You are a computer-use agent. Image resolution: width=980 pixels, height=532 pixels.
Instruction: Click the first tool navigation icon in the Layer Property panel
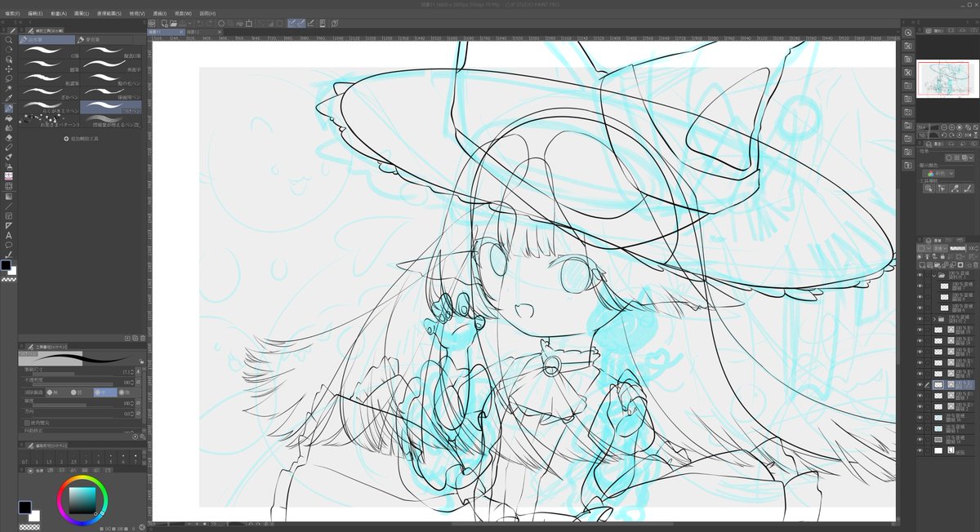coord(929,188)
